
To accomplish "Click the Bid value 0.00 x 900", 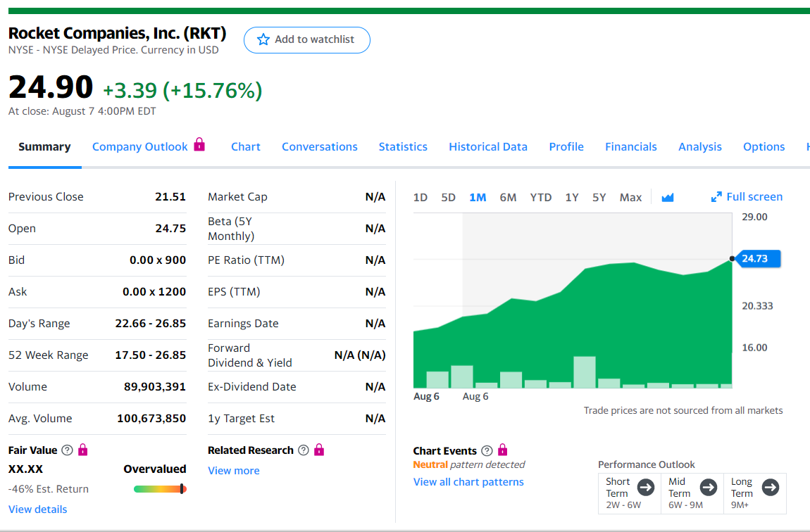I will [x=158, y=260].
